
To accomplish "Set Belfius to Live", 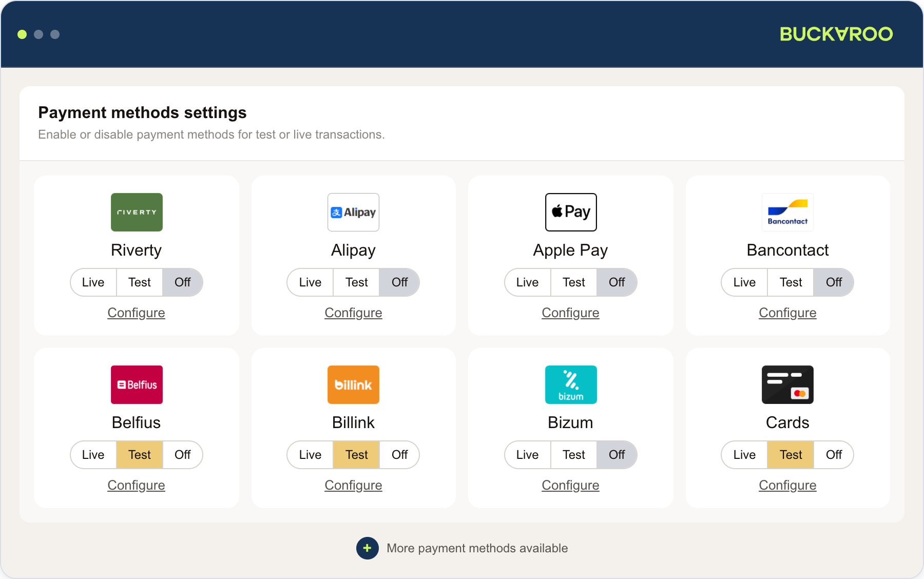I will 93,455.
